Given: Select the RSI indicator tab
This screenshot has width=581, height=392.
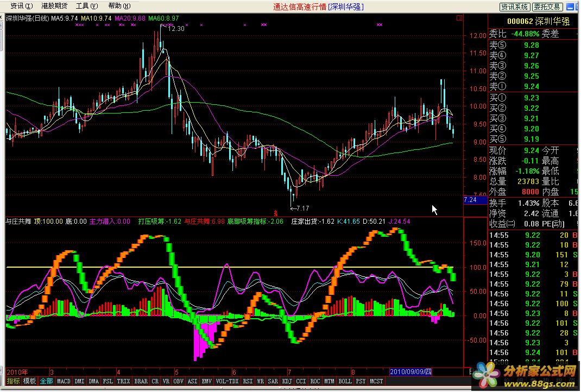Looking at the screenshot, I should click(x=248, y=381).
